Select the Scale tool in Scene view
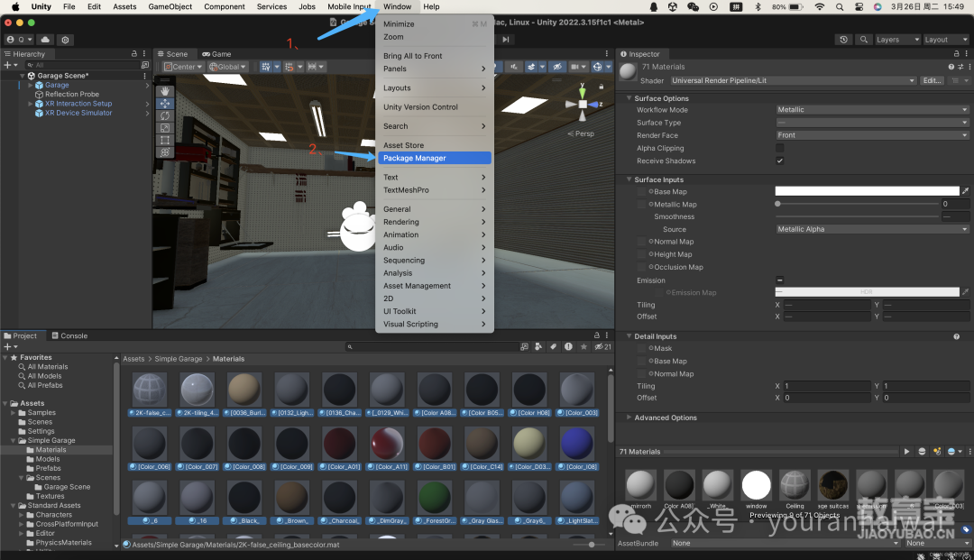 pyautogui.click(x=165, y=128)
